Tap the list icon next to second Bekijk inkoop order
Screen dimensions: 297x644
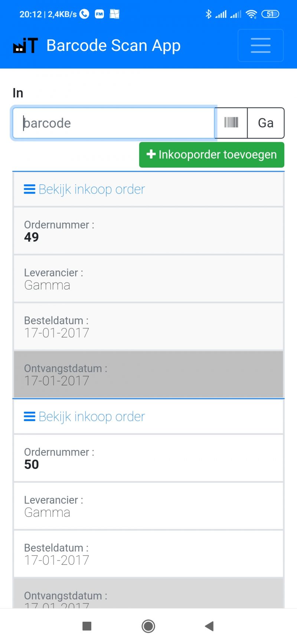pos(29,417)
